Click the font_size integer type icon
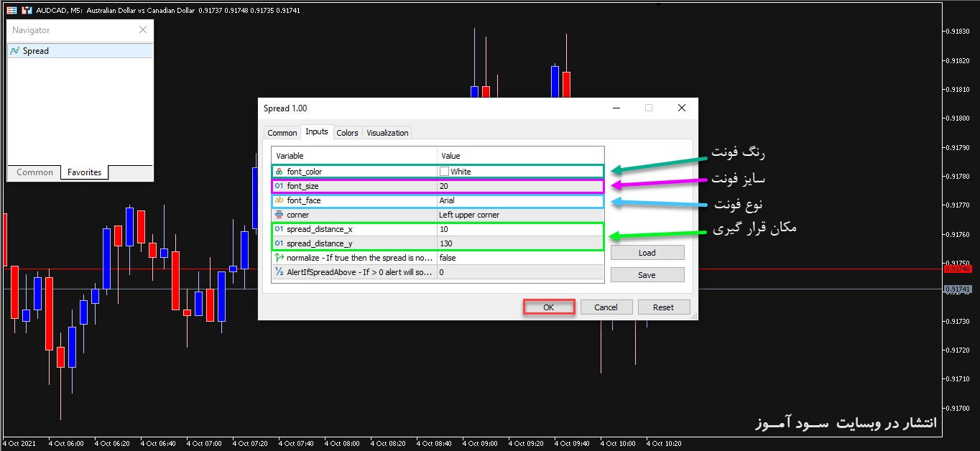Viewport: 980px width, 451px height. [279, 186]
